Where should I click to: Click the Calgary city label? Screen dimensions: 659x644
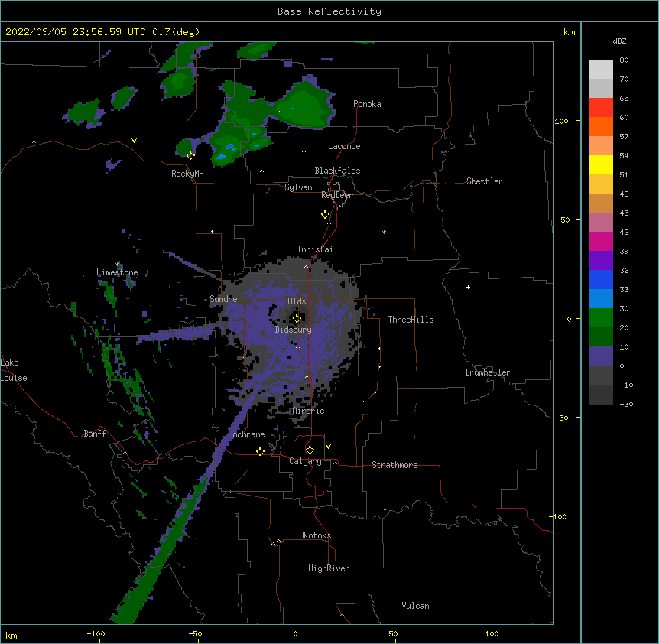[305, 461]
